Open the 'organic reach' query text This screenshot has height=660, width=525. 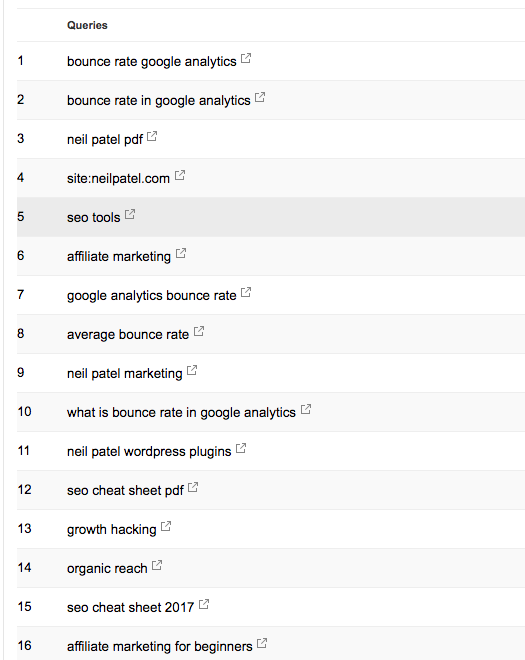coord(107,569)
